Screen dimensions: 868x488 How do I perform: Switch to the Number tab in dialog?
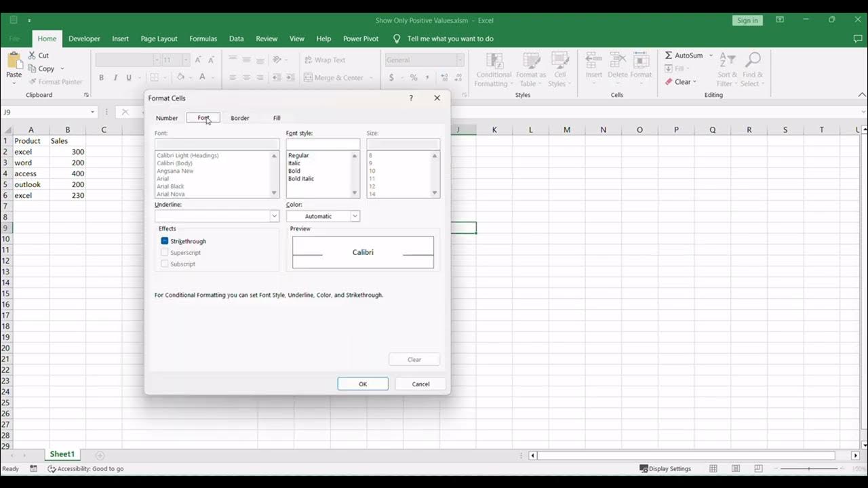coord(167,118)
